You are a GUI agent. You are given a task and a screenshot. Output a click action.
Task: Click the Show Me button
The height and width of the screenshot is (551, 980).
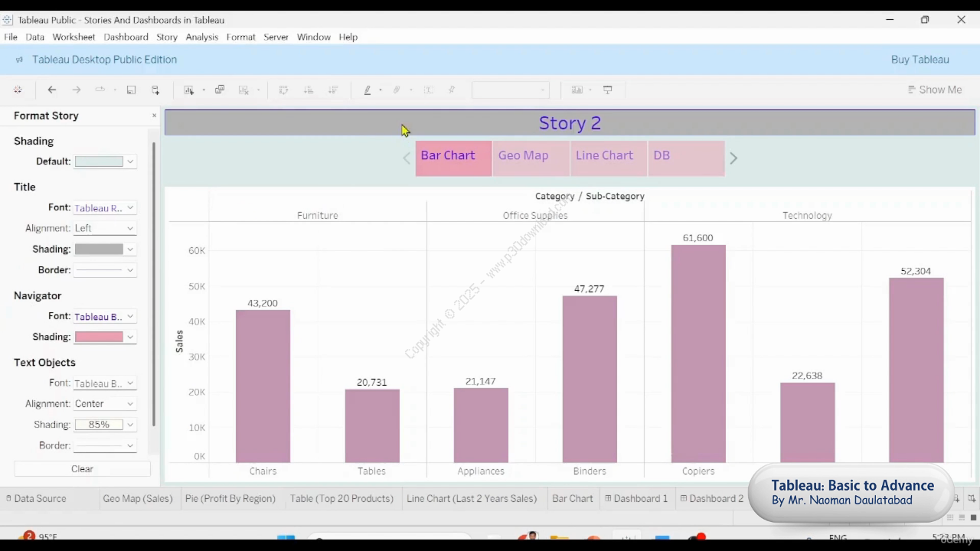tap(934, 90)
